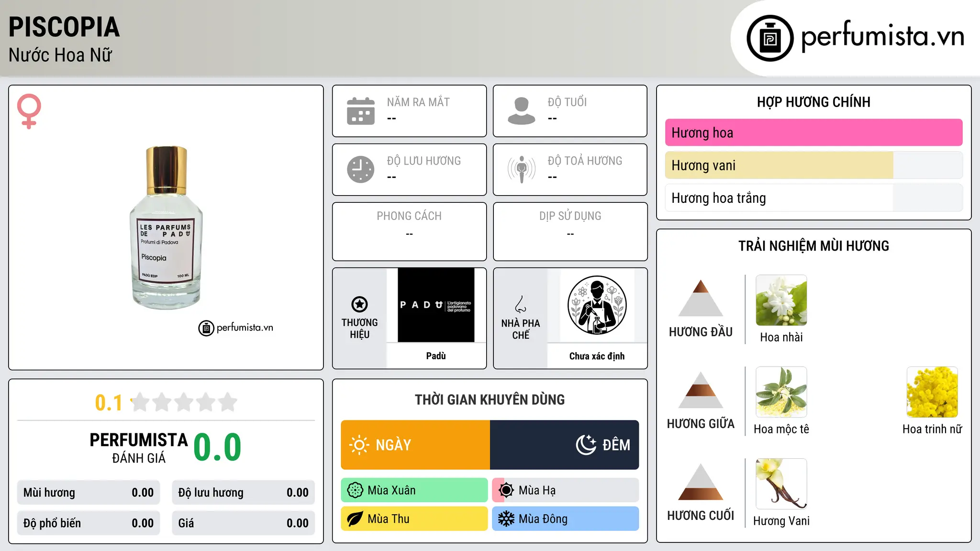Viewport: 980px width, 551px height.
Task: Click the nose icon above Nhà Pha Chế
Action: coord(521,304)
